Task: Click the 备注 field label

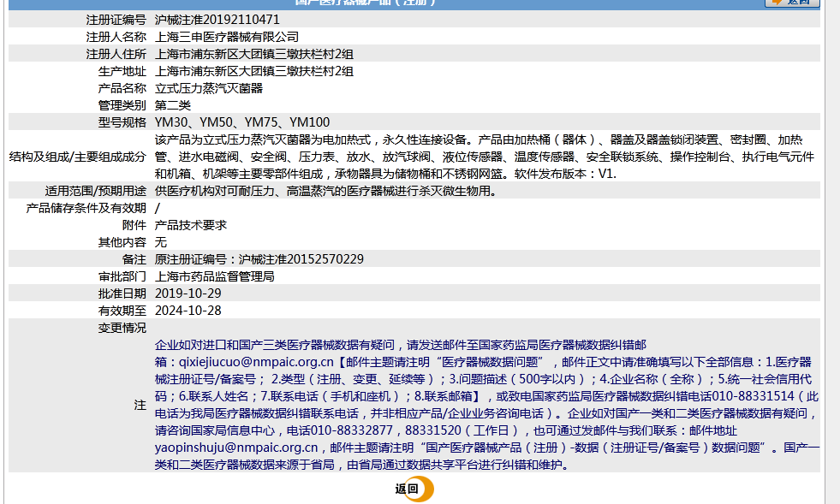Action: coord(134,259)
